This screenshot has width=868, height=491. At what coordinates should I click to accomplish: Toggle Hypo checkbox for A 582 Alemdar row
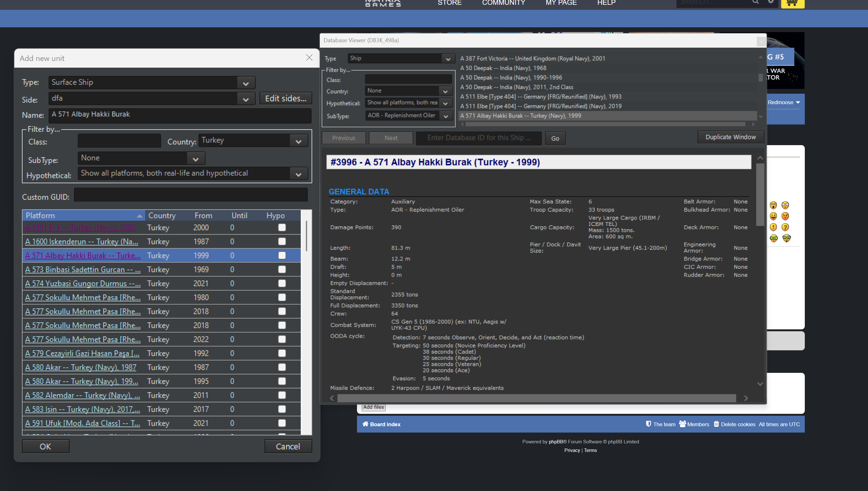click(x=282, y=395)
